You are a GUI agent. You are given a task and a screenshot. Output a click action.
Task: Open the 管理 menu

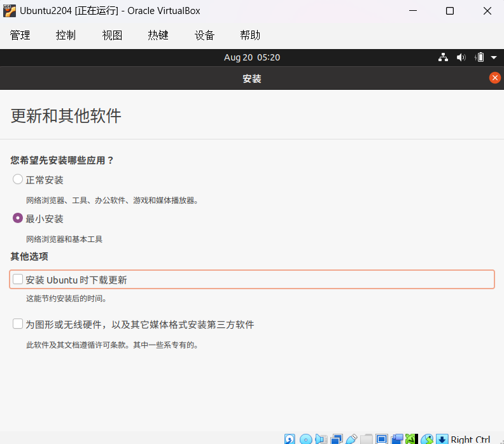[x=20, y=35]
